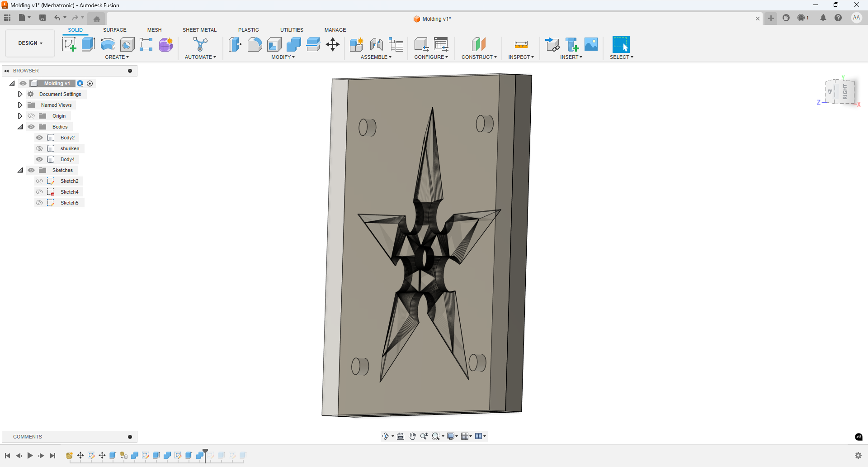Image resolution: width=868 pixels, height=467 pixels.
Task: Close the Molding v1 document tab
Action: (x=758, y=19)
